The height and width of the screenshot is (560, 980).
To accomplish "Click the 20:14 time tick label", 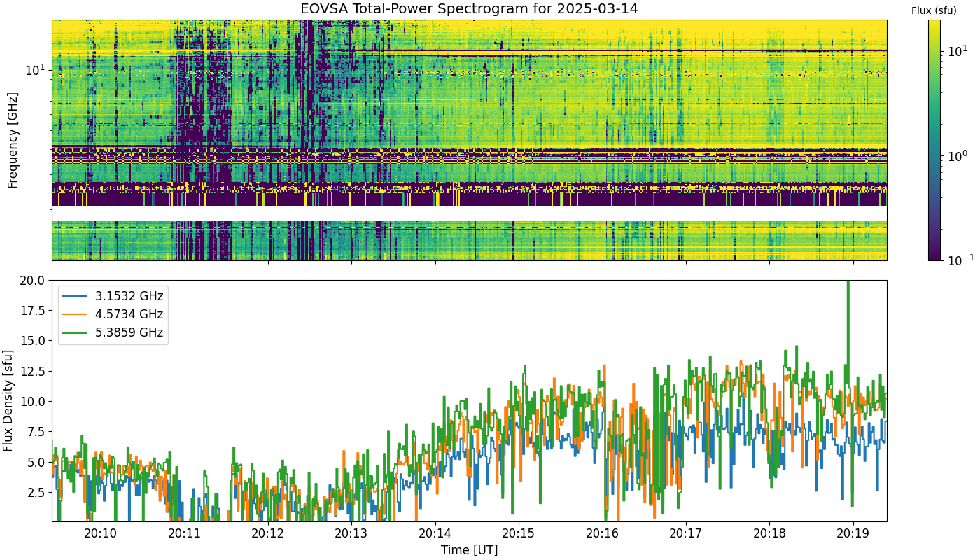I will click(x=435, y=534).
